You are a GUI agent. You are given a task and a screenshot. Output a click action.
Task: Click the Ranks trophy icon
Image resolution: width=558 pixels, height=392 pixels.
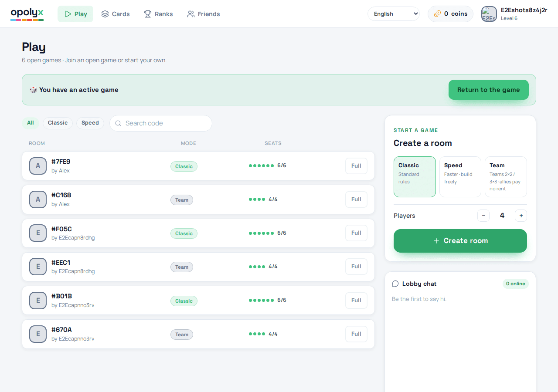click(148, 14)
